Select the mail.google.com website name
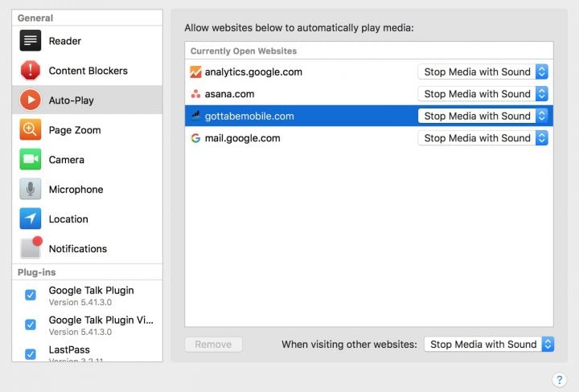 [242, 138]
